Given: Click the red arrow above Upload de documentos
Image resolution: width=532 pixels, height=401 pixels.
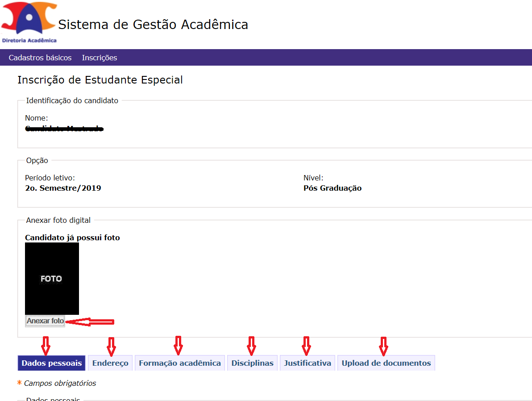Looking at the screenshot, I should click(383, 345).
